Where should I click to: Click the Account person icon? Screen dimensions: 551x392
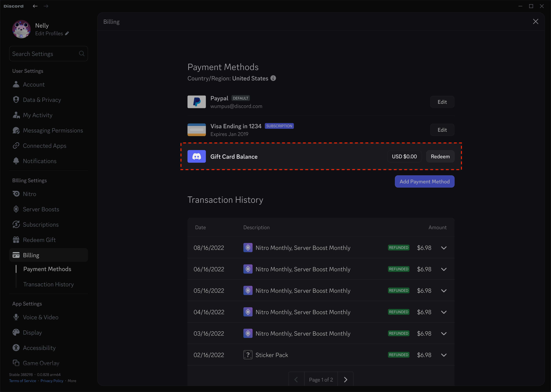(16, 84)
